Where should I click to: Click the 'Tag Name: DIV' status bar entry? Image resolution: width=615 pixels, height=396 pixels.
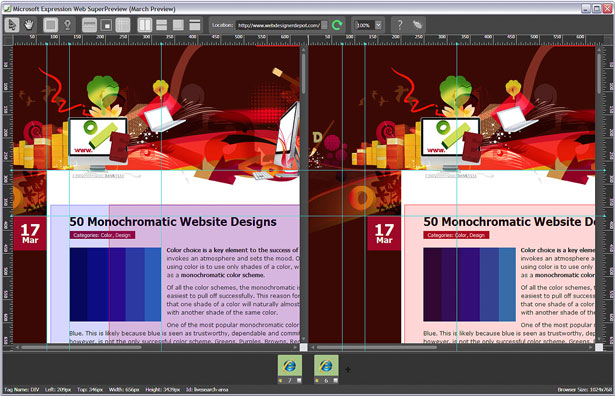(x=22, y=390)
